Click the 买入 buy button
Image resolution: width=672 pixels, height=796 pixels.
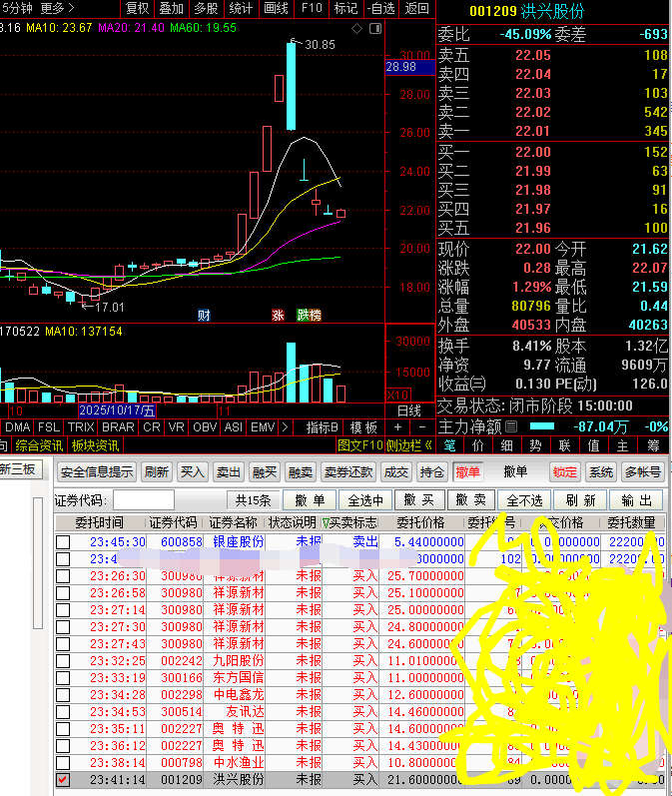[192, 472]
